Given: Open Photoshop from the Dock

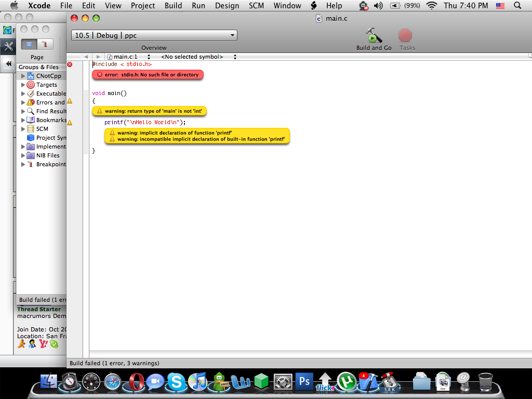Looking at the screenshot, I should [x=304, y=381].
